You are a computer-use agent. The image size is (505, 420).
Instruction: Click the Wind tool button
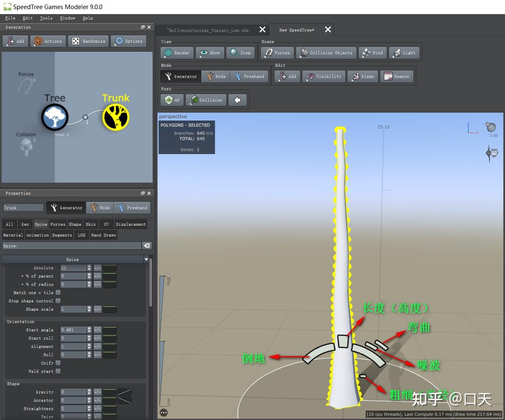click(x=372, y=53)
